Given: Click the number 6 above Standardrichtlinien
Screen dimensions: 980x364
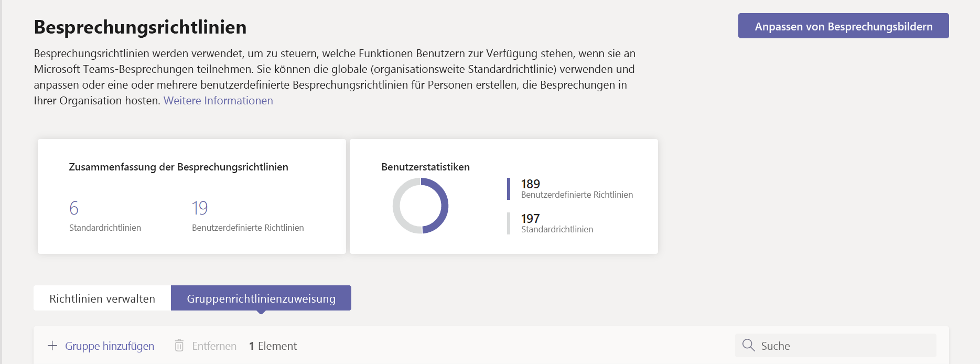Looking at the screenshot, I should click(x=74, y=208).
